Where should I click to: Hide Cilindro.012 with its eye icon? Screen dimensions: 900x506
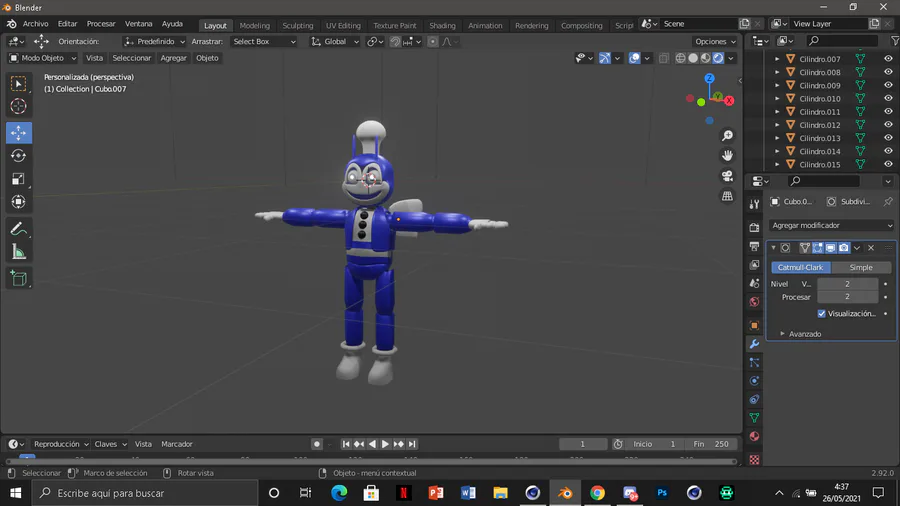point(888,124)
